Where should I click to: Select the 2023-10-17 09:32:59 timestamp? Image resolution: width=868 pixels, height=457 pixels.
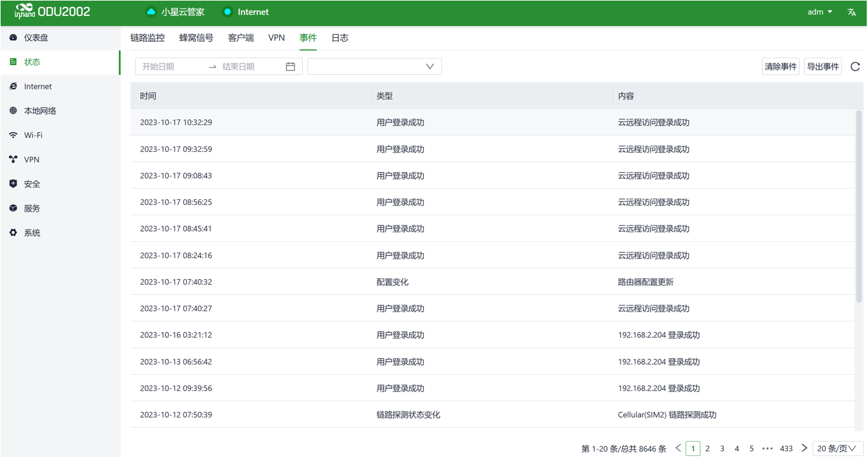pos(176,149)
